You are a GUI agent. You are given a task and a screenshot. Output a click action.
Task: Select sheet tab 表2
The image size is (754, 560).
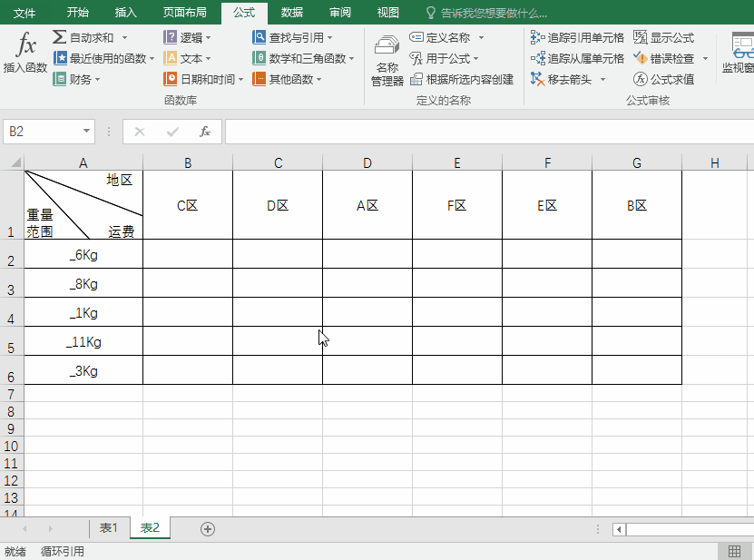[x=150, y=528]
